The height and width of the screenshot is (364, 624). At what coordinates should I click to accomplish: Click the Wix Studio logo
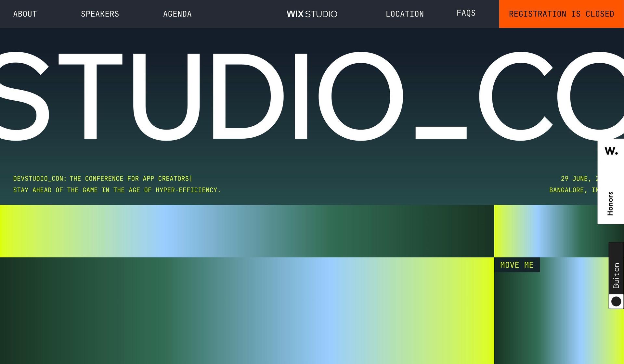click(312, 14)
